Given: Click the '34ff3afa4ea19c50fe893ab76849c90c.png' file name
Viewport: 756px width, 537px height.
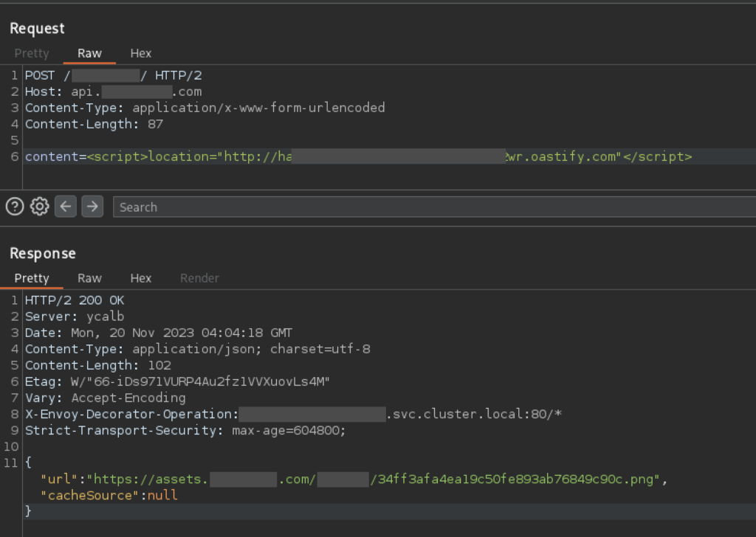Looking at the screenshot, I should click(x=515, y=479).
